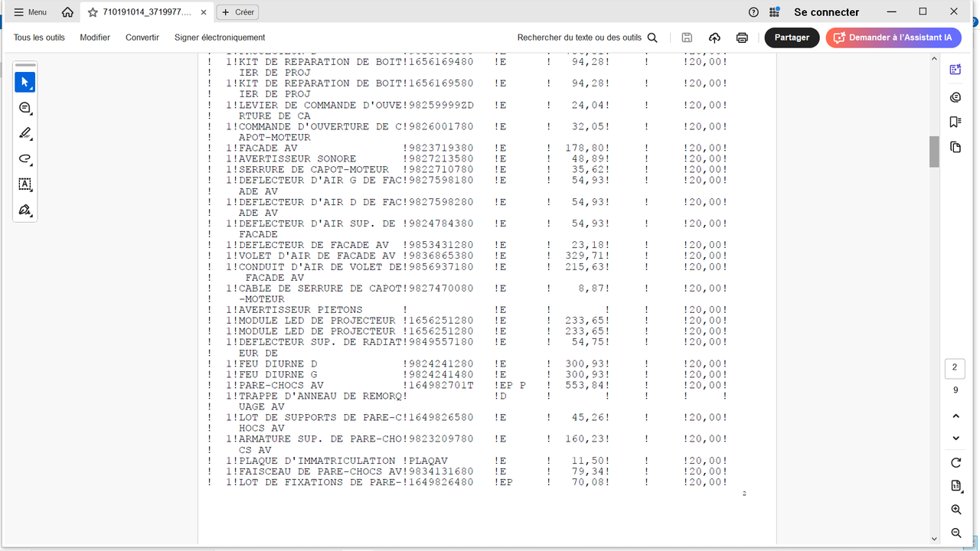Open the comments panel icon

[x=955, y=97]
